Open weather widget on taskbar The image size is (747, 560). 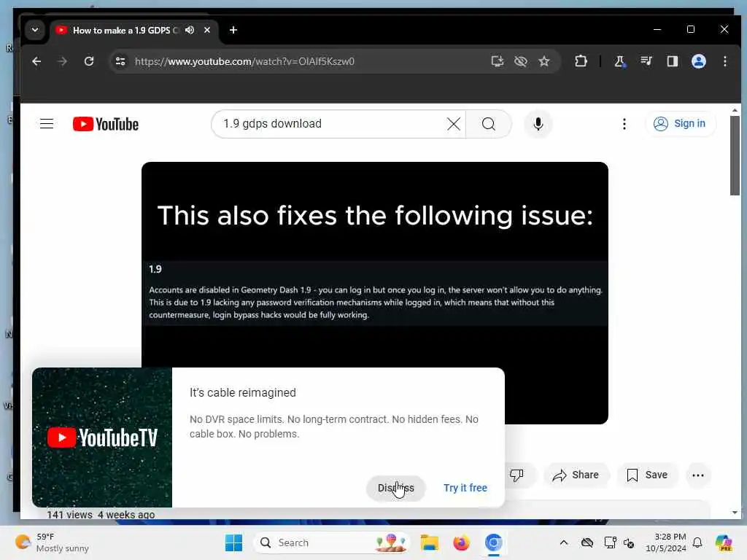[x=52, y=542]
